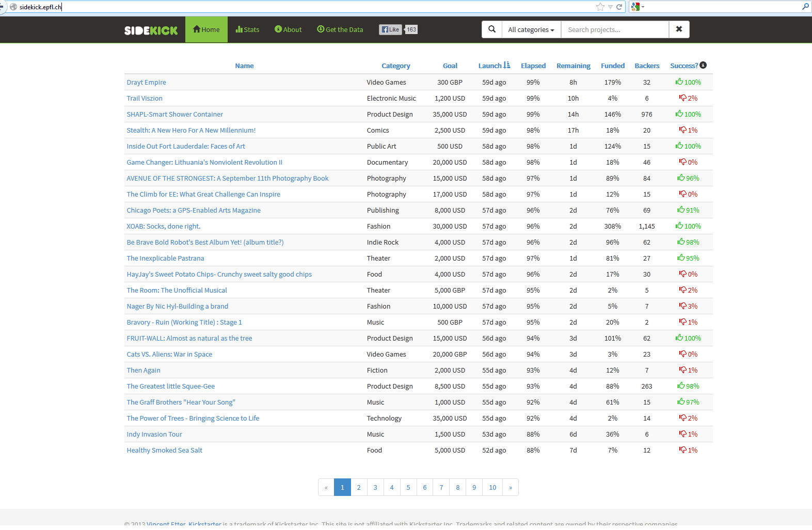Open AVENUE OF THE STRONGEST project
Screen dimensions: 812x530
click(x=228, y=178)
